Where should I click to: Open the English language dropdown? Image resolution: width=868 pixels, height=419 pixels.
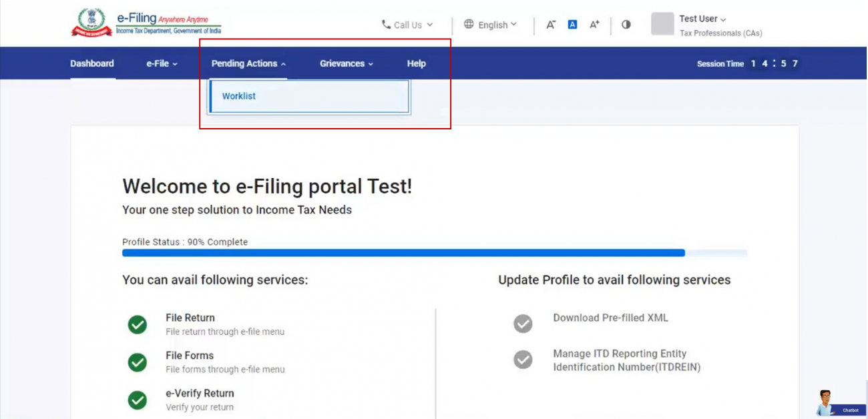[492, 25]
